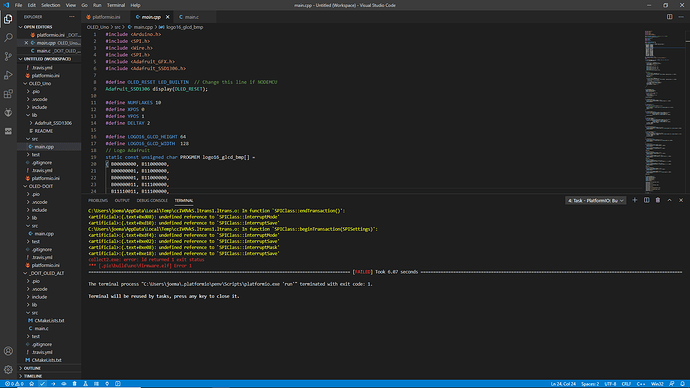This screenshot has width=690, height=388.
Task: Switch to the Problems panel tab
Action: pos(98,201)
